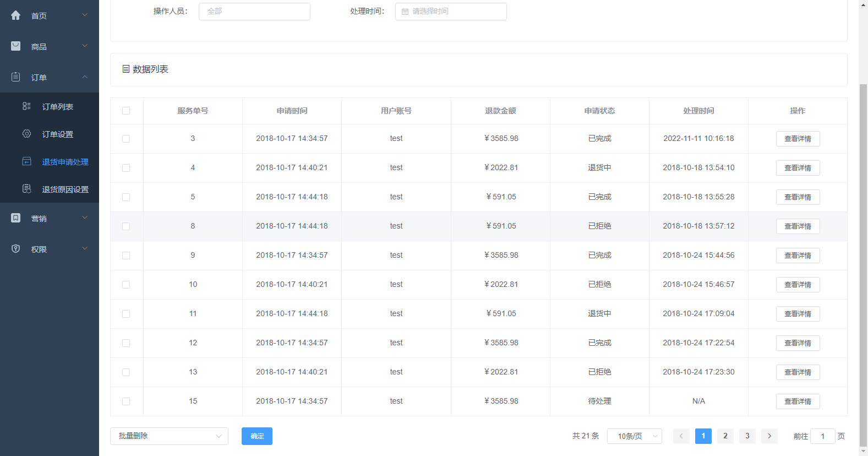Click the home icon in sidebar
This screenshot has width=868, height=456.
tap(16, 15)
